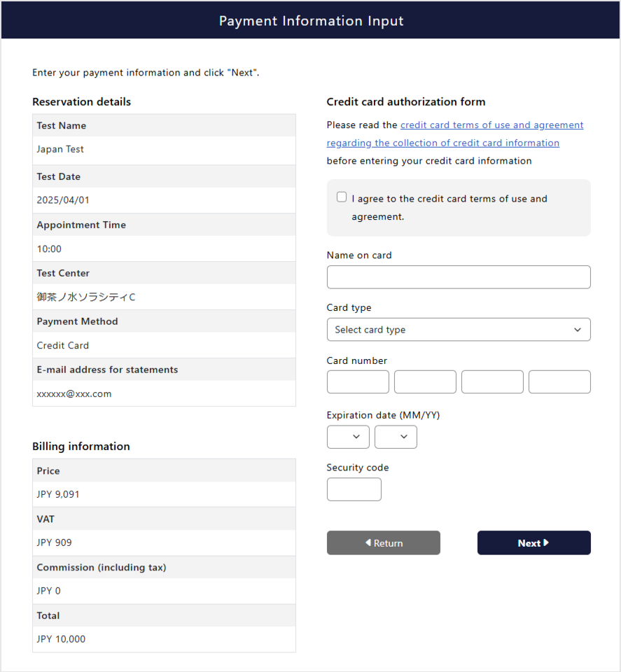Select the Test Name row in Reservation details
This screenshot has width=621, height=672.
point(164,125)
